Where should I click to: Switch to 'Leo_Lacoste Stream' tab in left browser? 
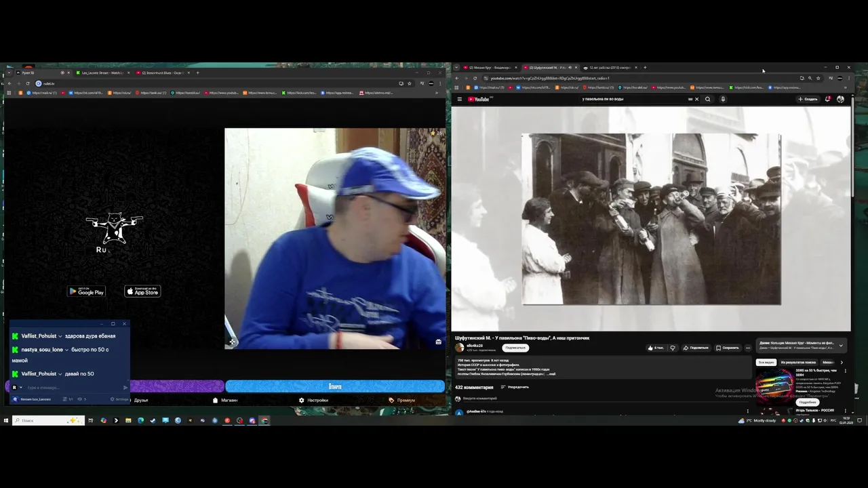pos(102,73)
